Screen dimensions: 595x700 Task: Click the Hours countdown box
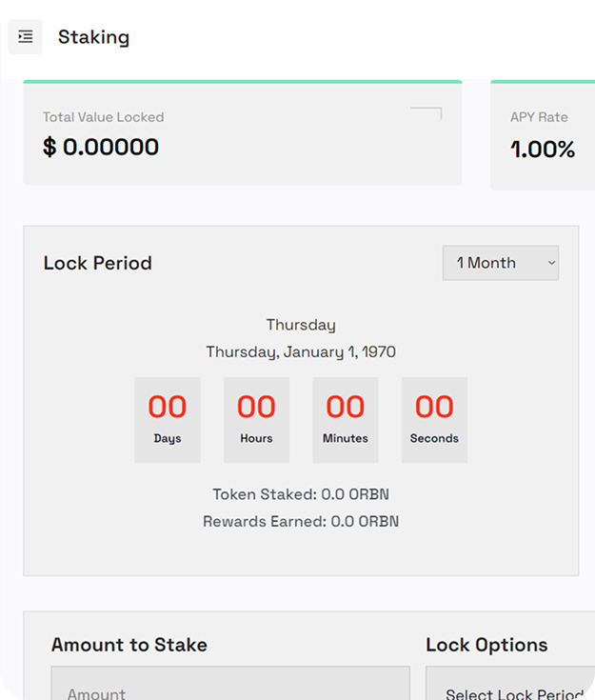point(256,420)
